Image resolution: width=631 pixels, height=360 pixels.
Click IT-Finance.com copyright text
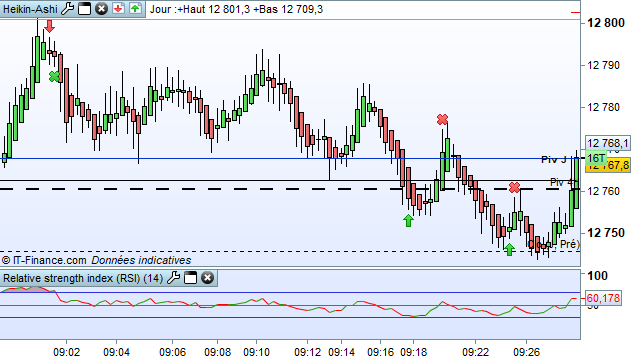(x=44, y=260)
